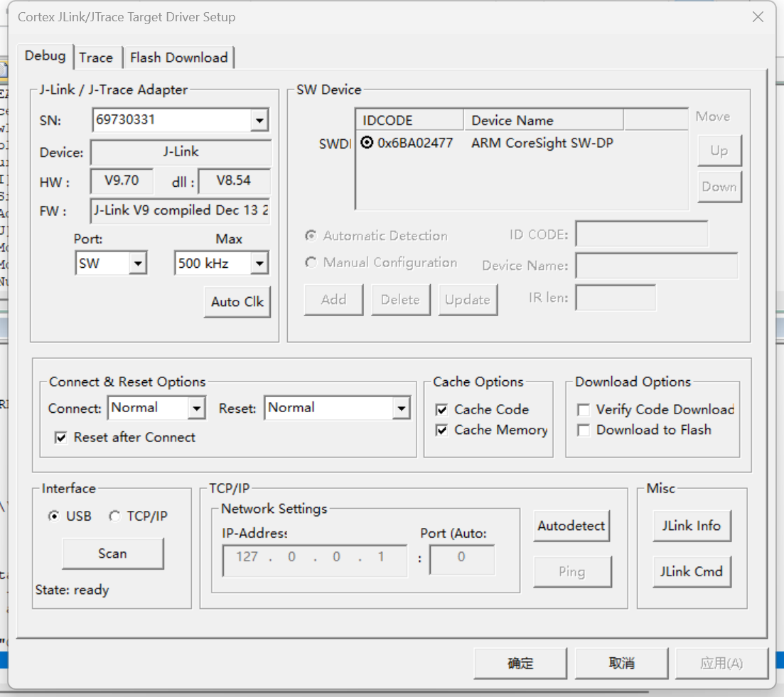Click the Autodetect button
The height and width of the screenshot is (697, 784).
[571, 526]
